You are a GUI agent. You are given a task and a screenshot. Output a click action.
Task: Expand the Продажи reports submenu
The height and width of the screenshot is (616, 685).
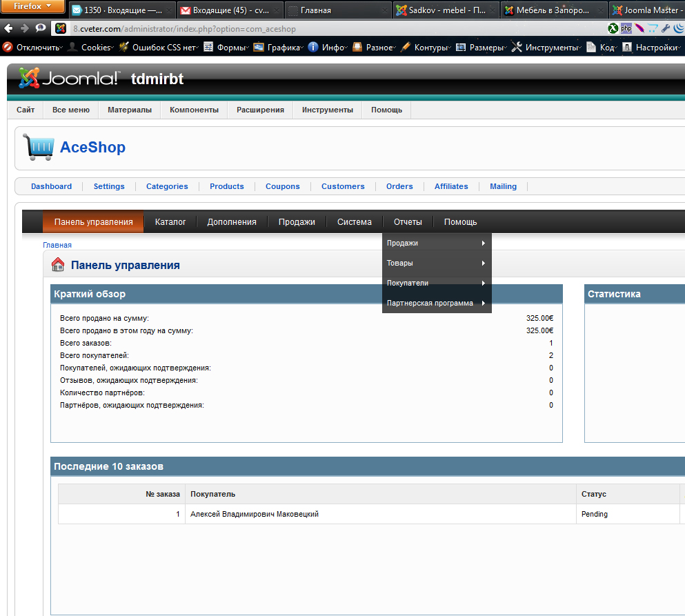pyautogui.click(x=436, y=243)
